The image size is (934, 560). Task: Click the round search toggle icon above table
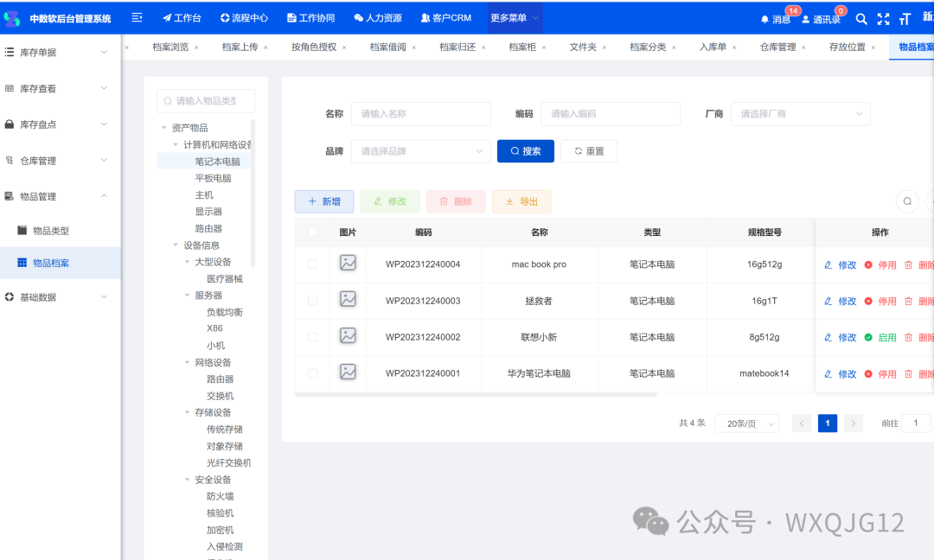tap(907, 201)
